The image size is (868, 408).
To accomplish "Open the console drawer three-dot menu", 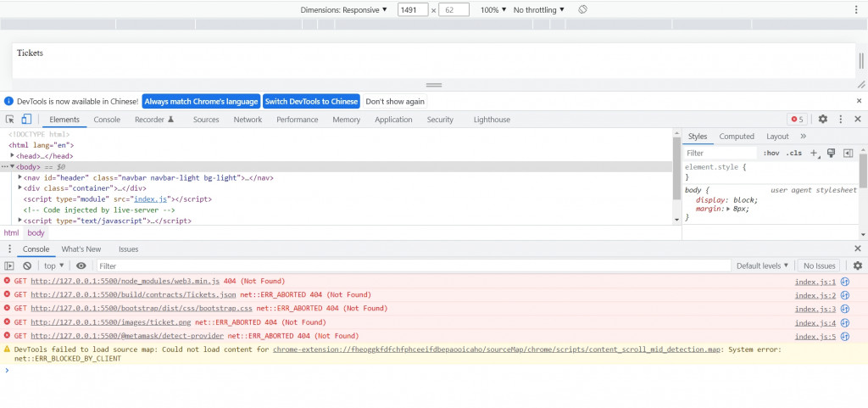I will (9, 249).
